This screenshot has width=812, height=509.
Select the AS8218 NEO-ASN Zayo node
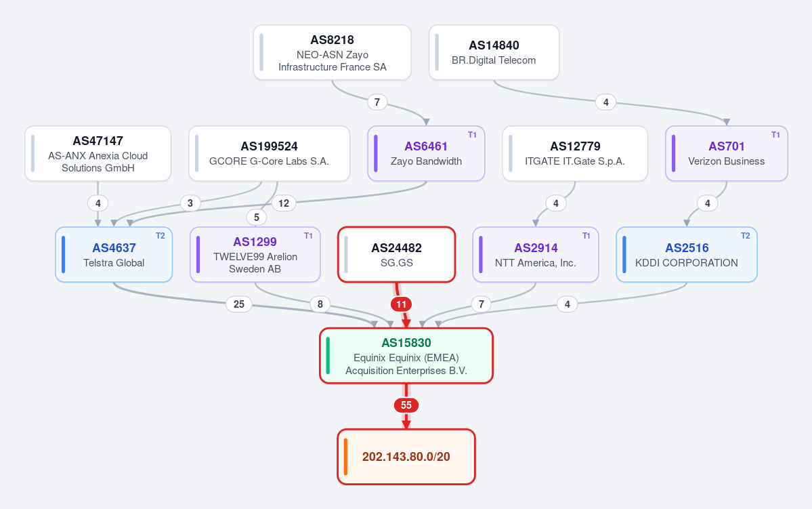point(332,52)
